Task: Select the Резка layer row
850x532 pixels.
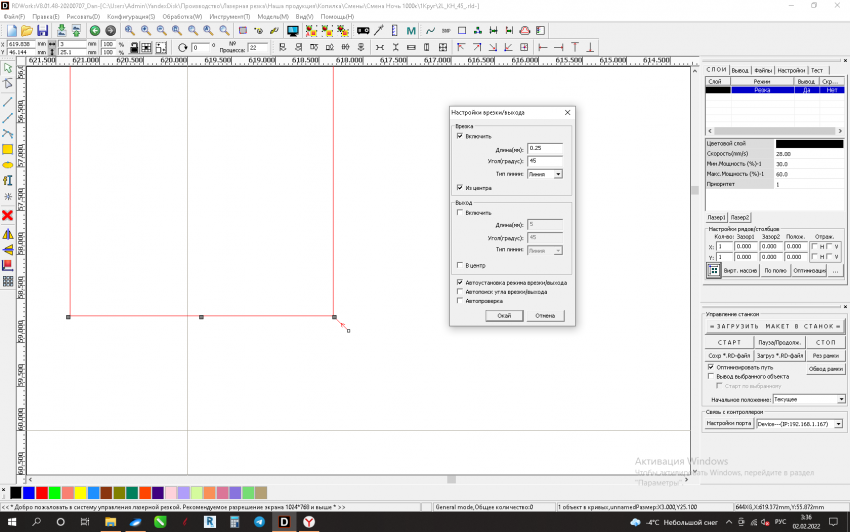Action: [x=775, y=90]
